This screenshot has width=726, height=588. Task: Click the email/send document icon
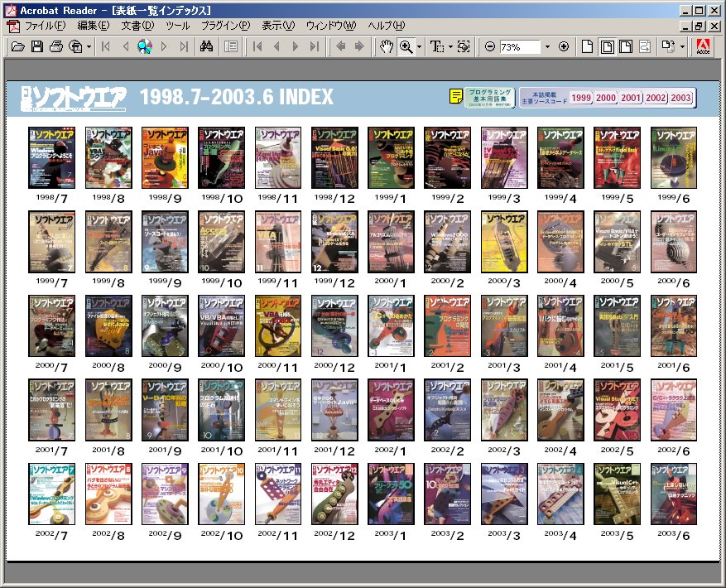[75, 46]
